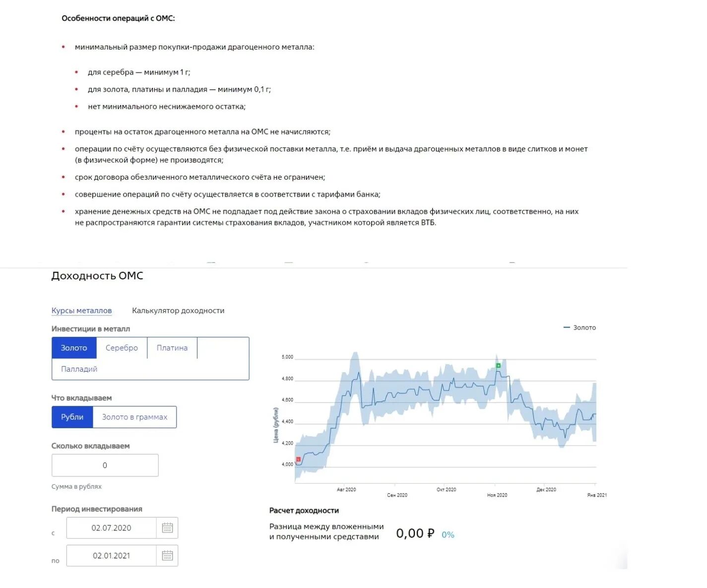Click the Что вкладываем label
Screen dimensions: 707x588
(82, 398)
